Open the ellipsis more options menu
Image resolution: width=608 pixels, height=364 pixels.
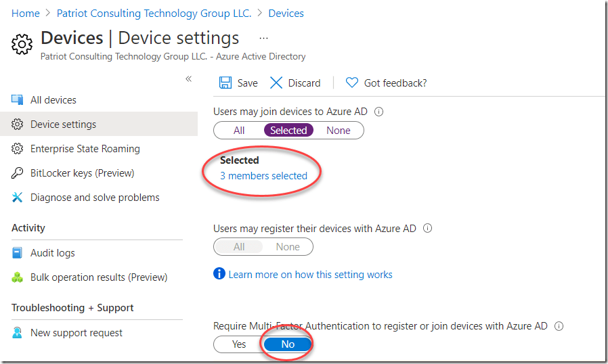tap(263, 39)
